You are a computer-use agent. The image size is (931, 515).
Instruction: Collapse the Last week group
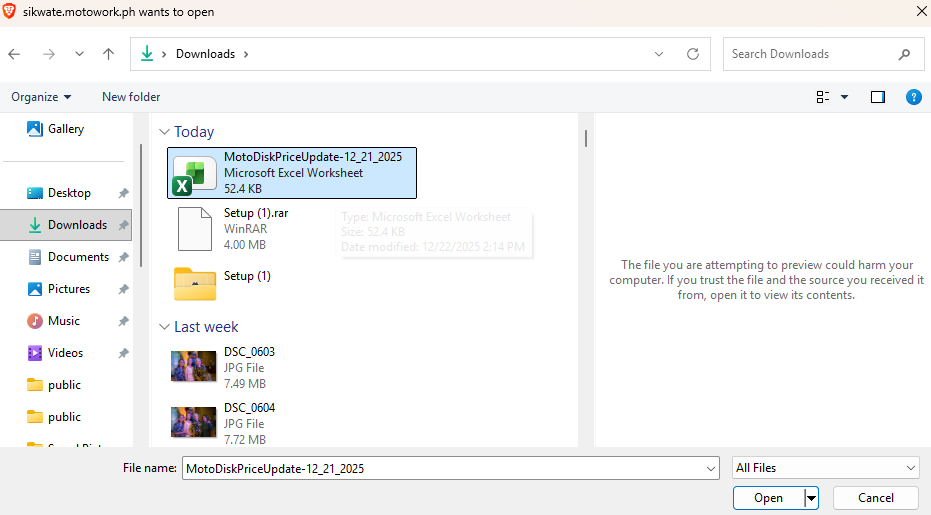pos(163,327)
